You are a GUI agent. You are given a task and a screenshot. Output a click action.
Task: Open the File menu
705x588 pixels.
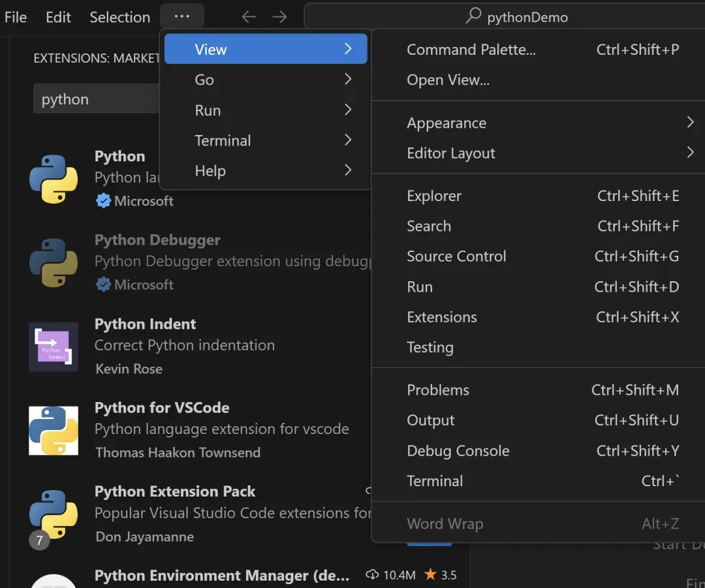coord(16,17)
